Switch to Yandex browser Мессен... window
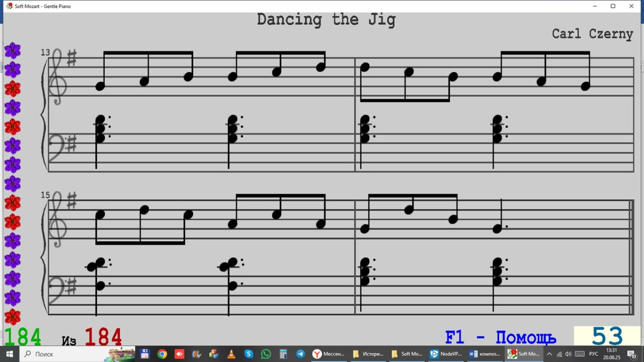The image size is (644, 362). point(329,354)
